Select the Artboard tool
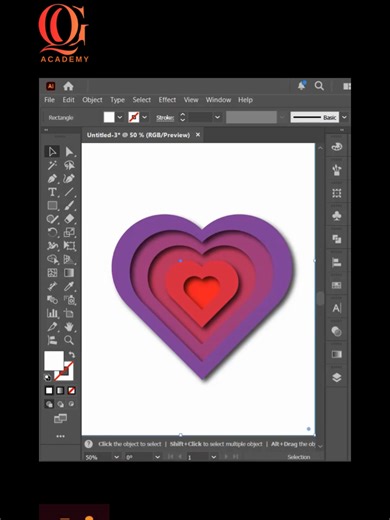Image resolution: width=390 pixels, height=520 pixels. pos(69,313)
